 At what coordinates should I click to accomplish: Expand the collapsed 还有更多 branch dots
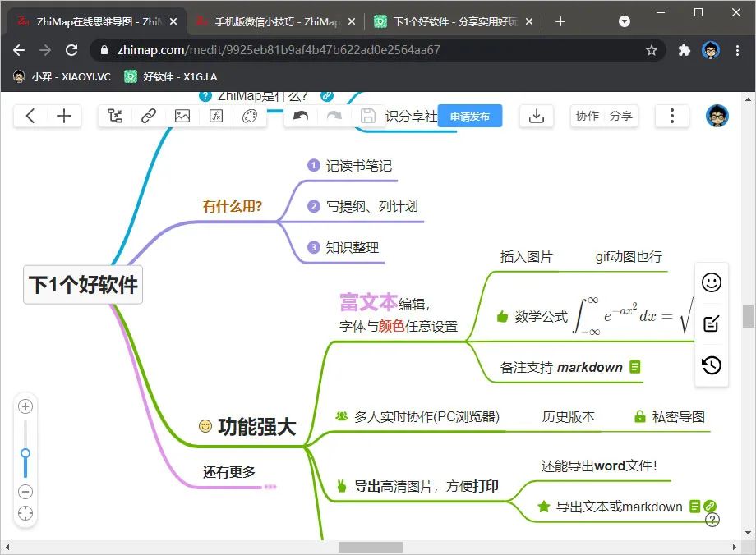pyautogui.click(x=270, y=487)
